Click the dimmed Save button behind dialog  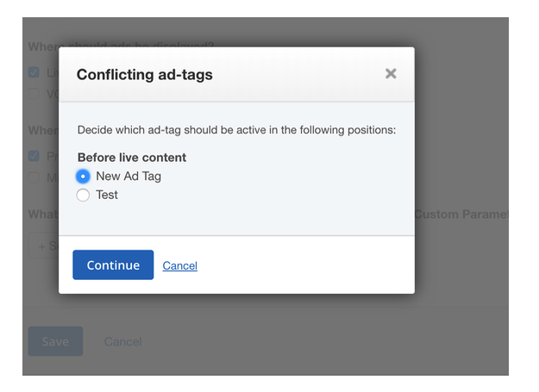[55, 341]
